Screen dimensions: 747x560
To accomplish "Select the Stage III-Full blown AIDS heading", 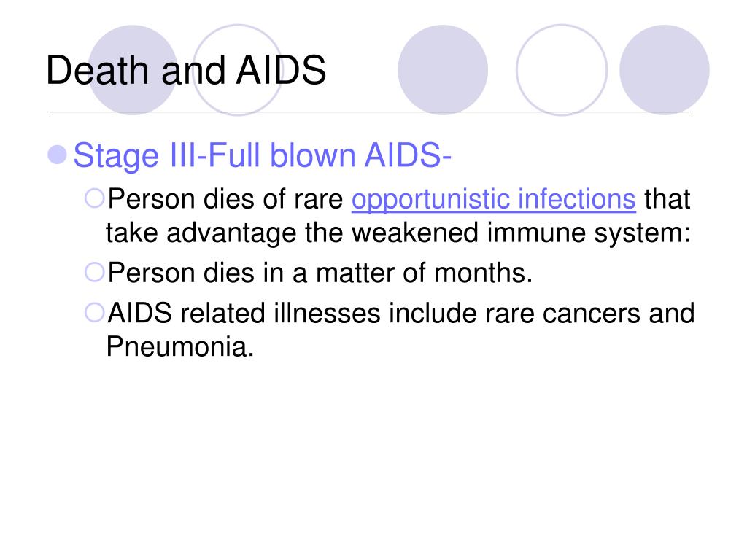I will pyautogui.click(x=262, y=156).
